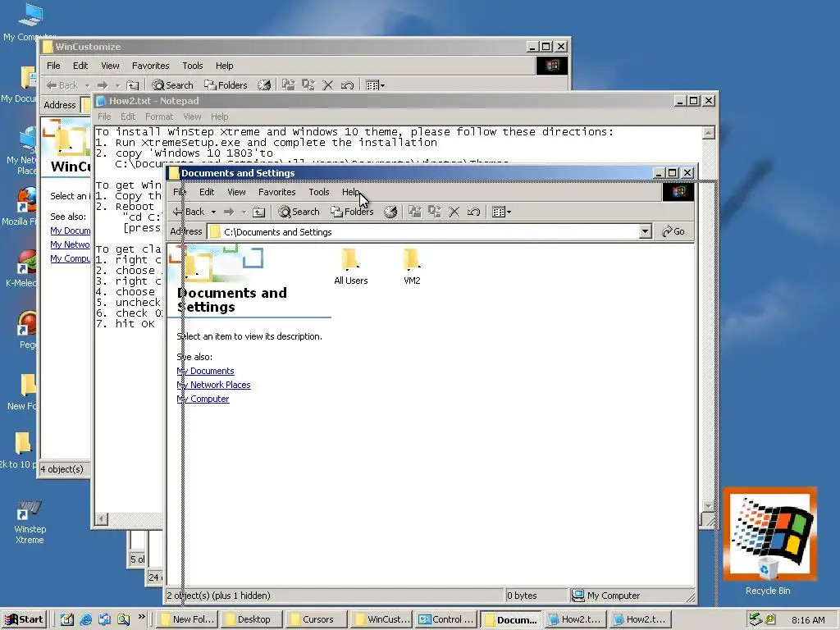Open My Computer link in Documents and Settings

click(203, 399)
